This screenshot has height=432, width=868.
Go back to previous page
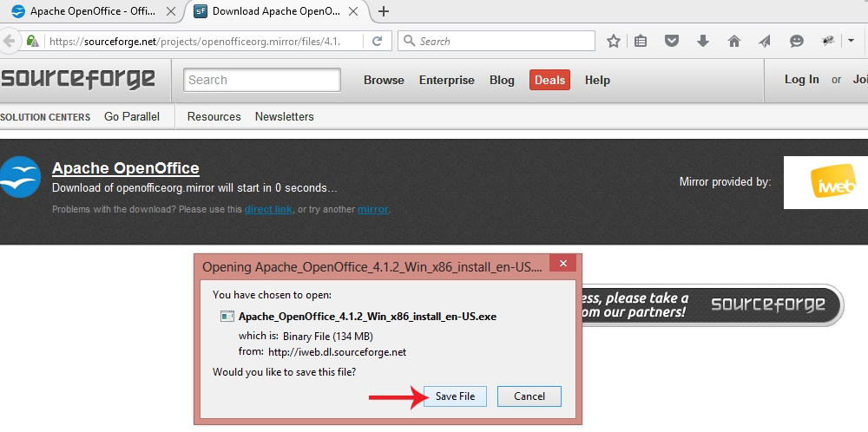[8, 41]
